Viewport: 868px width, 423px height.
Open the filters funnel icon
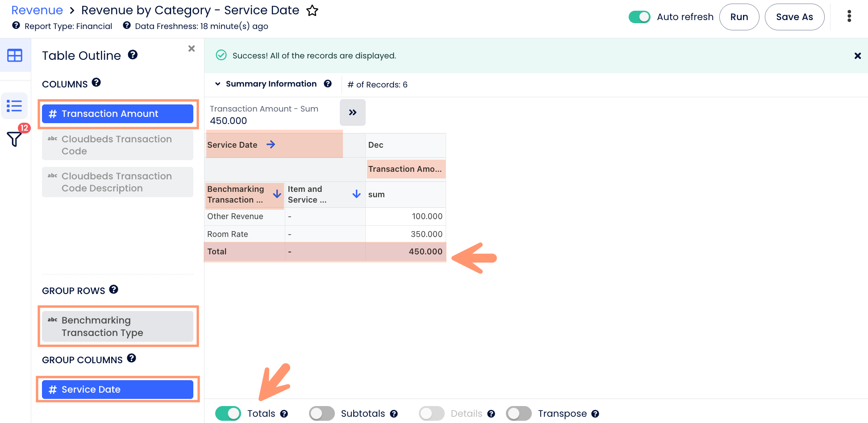coord(14,139)
